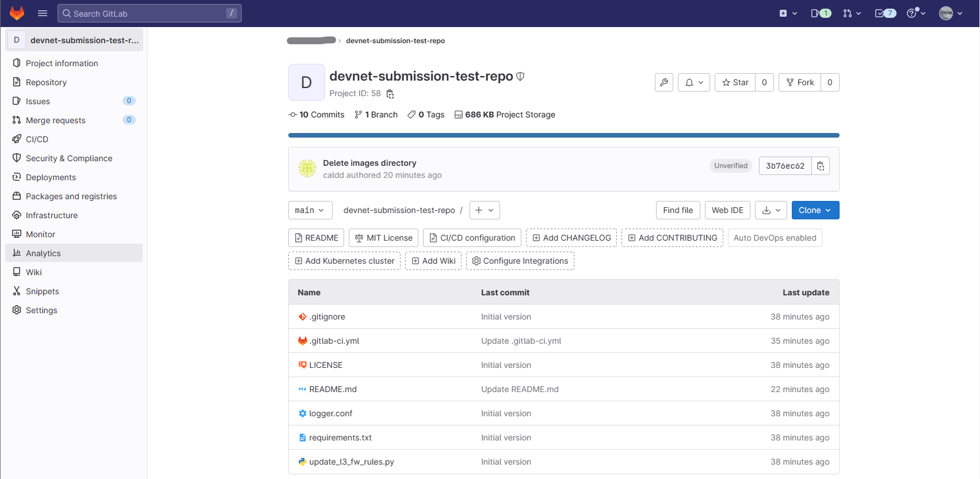Open the LICENSE file
The image size is (980, 479).
pyautogui.click(x=326, y=365)
